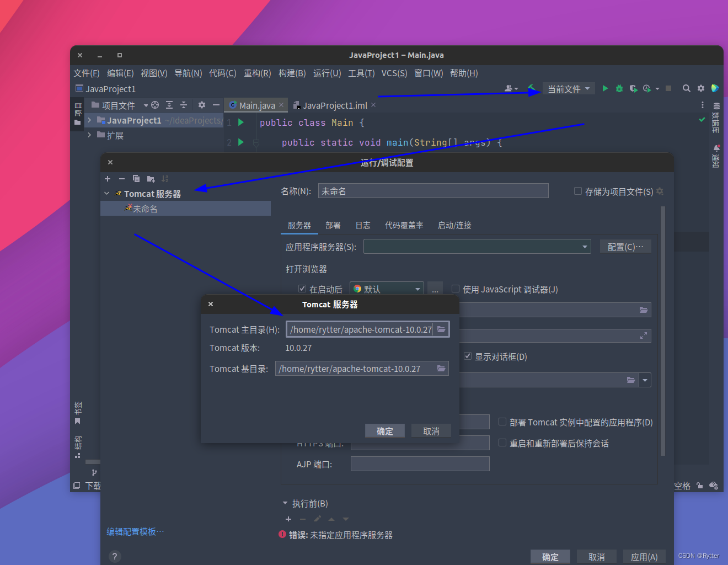Expand the JavaProject1 tree node

pyautogui.click(x=89, y=120)
